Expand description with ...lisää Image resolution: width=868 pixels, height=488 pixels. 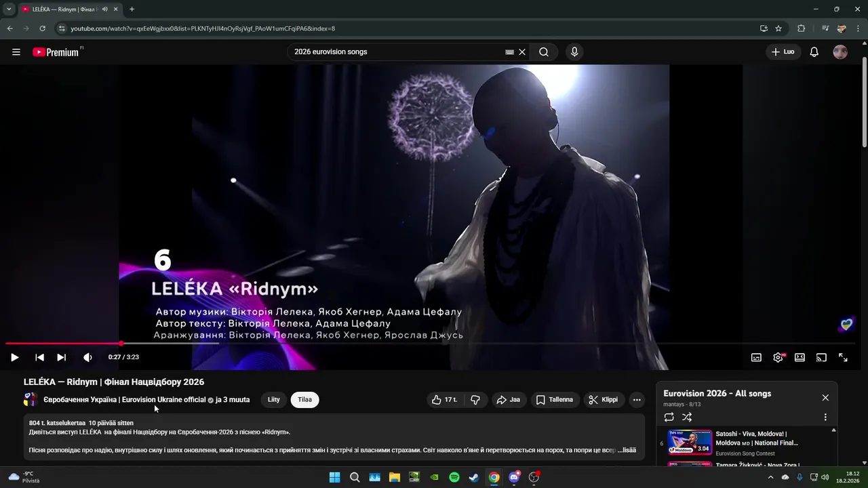pyautogui.click(x=627, y=449)
